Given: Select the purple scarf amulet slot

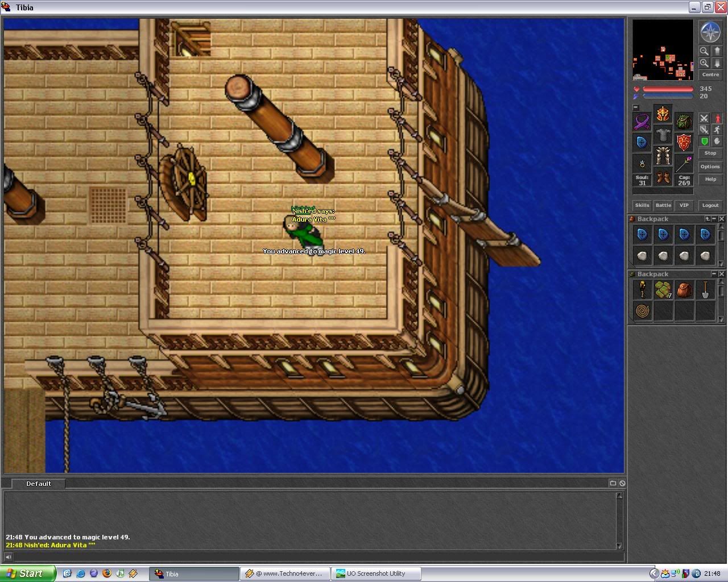Looking at the screenshot, I should [x=642, y=122].
